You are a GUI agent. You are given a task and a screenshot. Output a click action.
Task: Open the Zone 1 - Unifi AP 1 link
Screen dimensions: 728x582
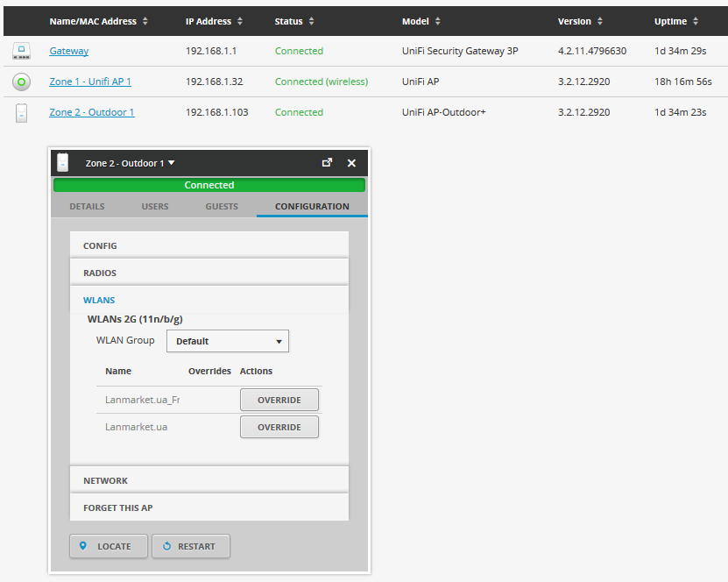pyautogui.click(x=90, y=82)
